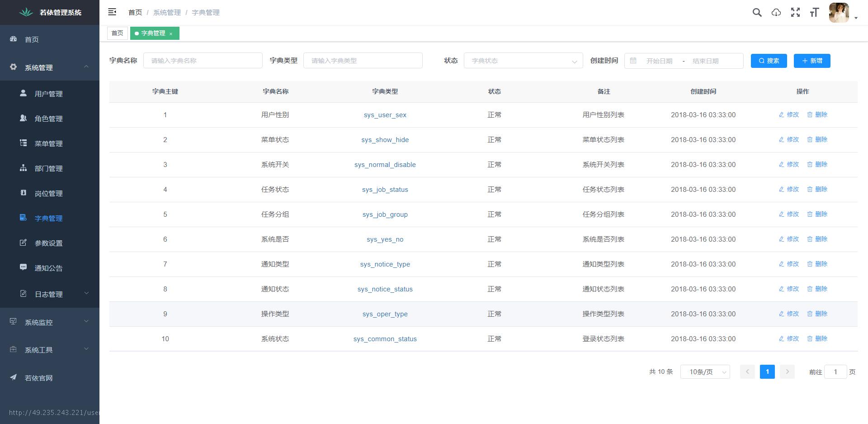Click the dashboard icon beside 首页
This screenshot has height=424, width=868.
coord(14,39)
